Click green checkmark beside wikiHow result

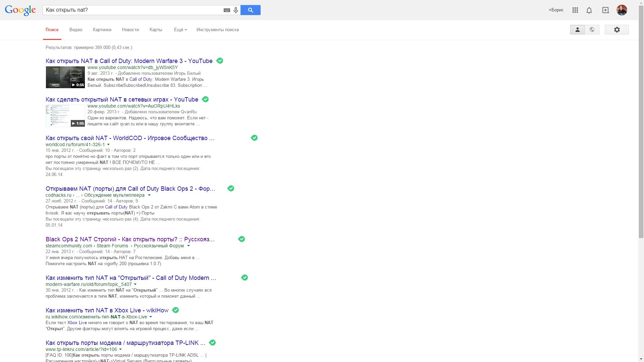pos(175,310)
